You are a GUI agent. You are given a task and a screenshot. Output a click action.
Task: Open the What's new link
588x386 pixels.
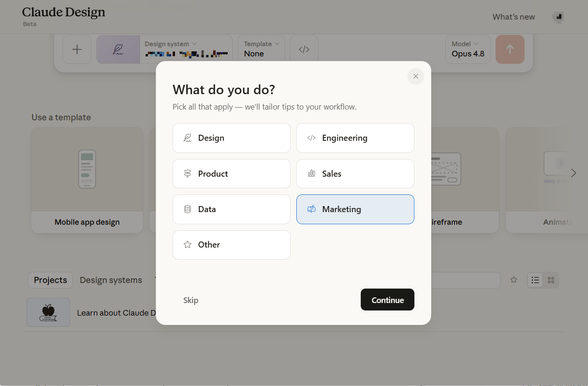tap(514, 17)
